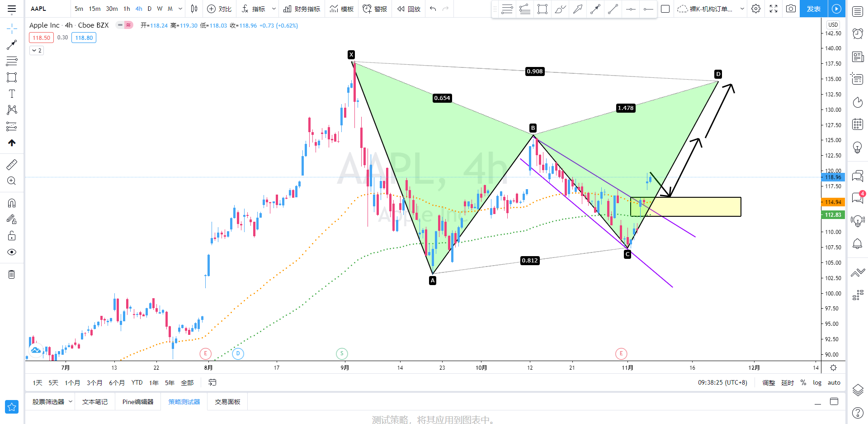Open the USD currency selector

[x=833, y=25]
